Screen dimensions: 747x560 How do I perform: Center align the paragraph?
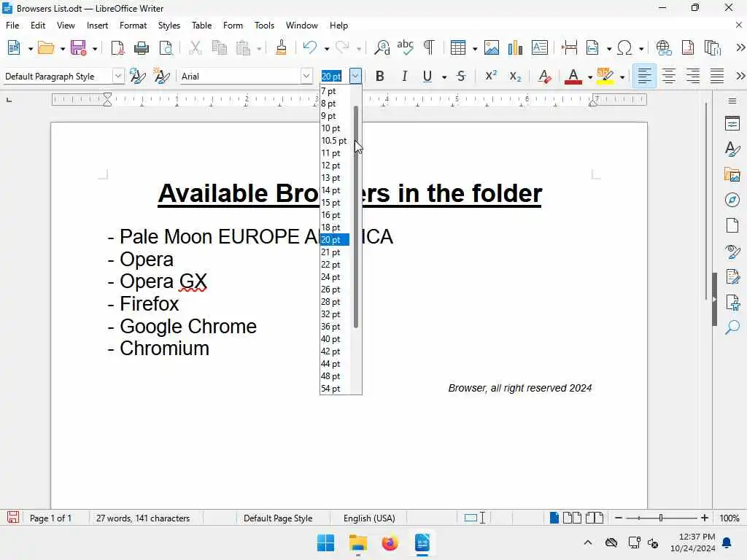coord(669,76)
